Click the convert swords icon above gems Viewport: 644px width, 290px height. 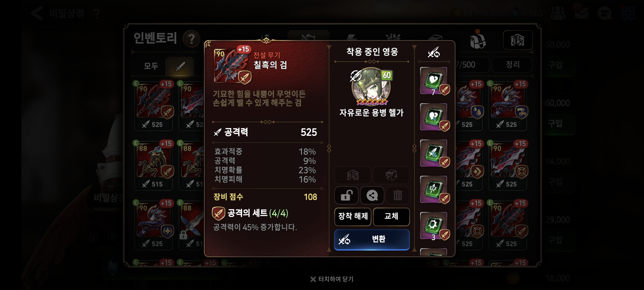[x=434, y=52]
